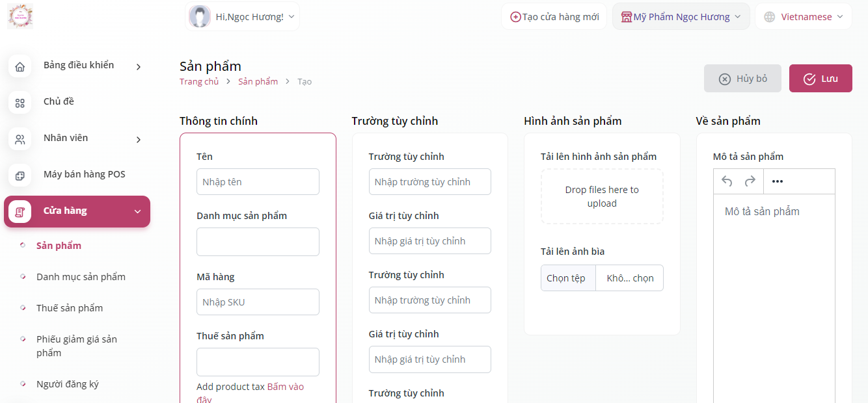Screen dimensions: 868x403
Task: Click the Tạo cửa hàng mới button
Action: 554,17
